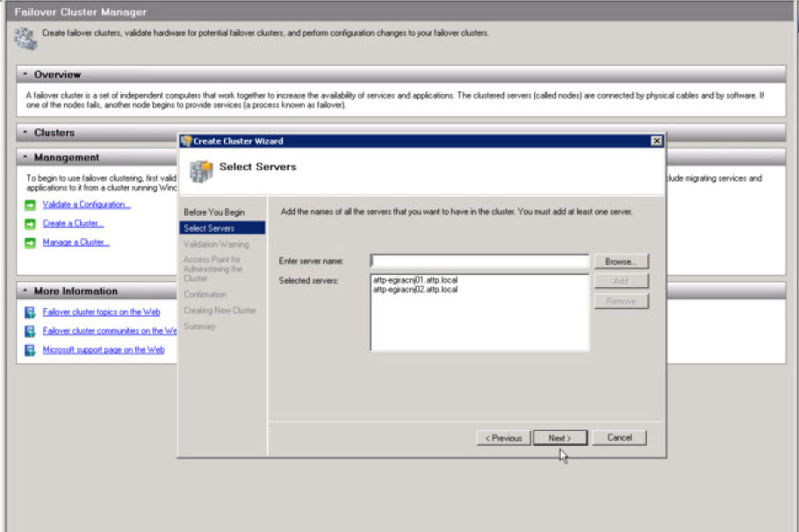Focus the Enter server name field
Screen dimensions: 799x532
pos(479,261)
